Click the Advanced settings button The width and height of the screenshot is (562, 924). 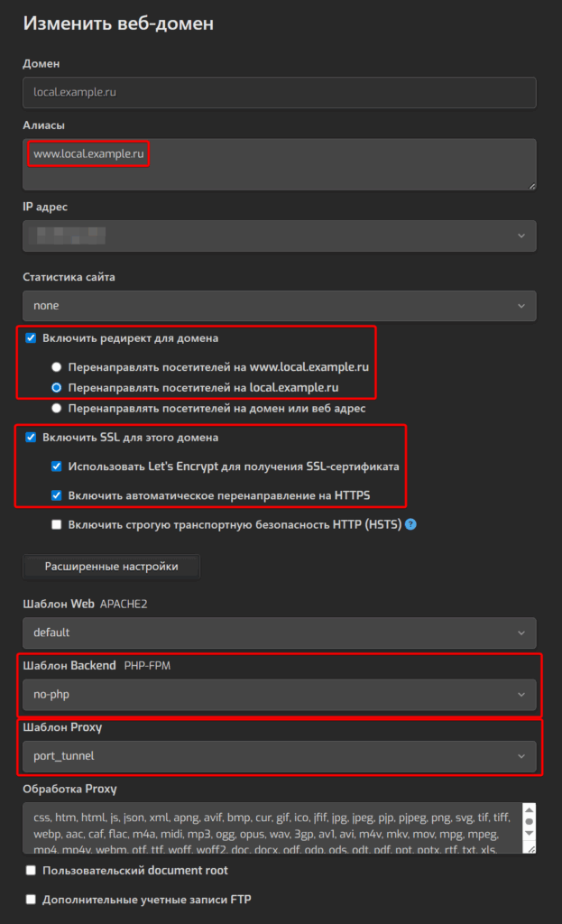pos(112,567)
